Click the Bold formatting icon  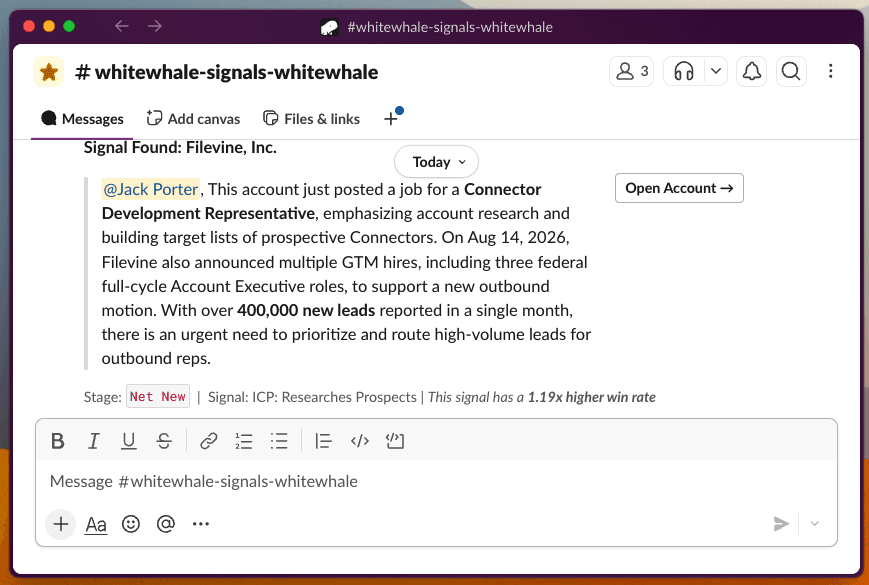58,442
